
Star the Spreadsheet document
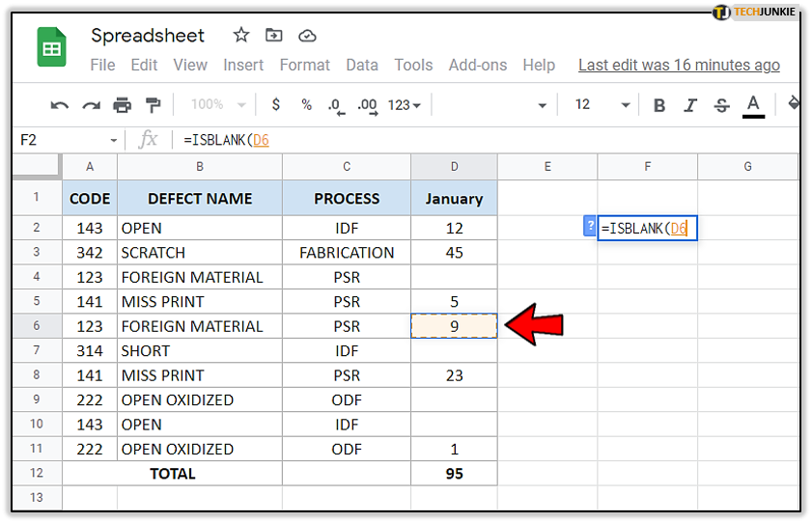pos(240,35)
